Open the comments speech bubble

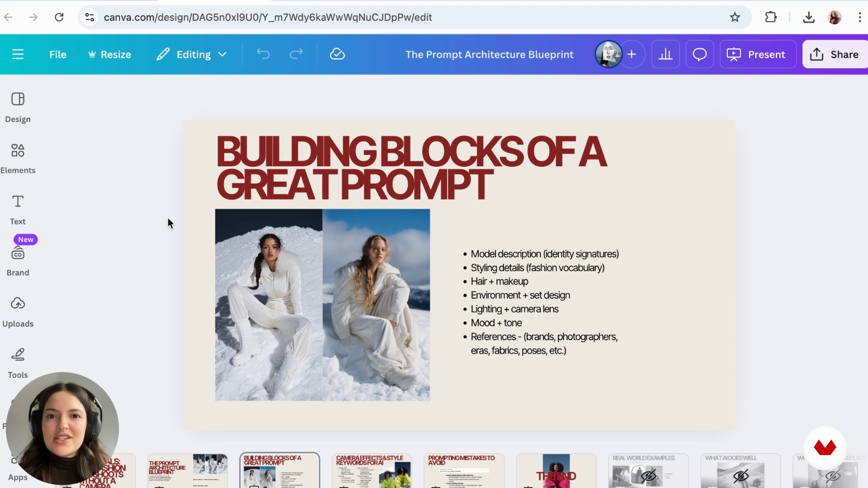(x=700, y=54)
